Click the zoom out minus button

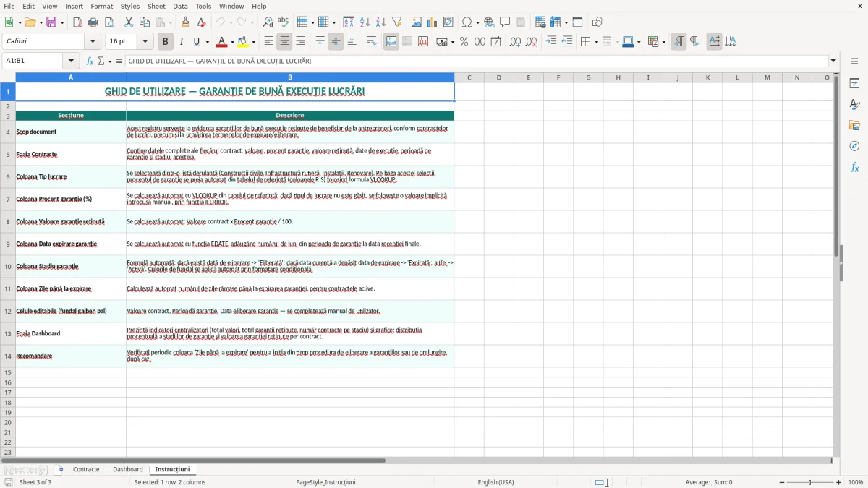tap(782, 482)
